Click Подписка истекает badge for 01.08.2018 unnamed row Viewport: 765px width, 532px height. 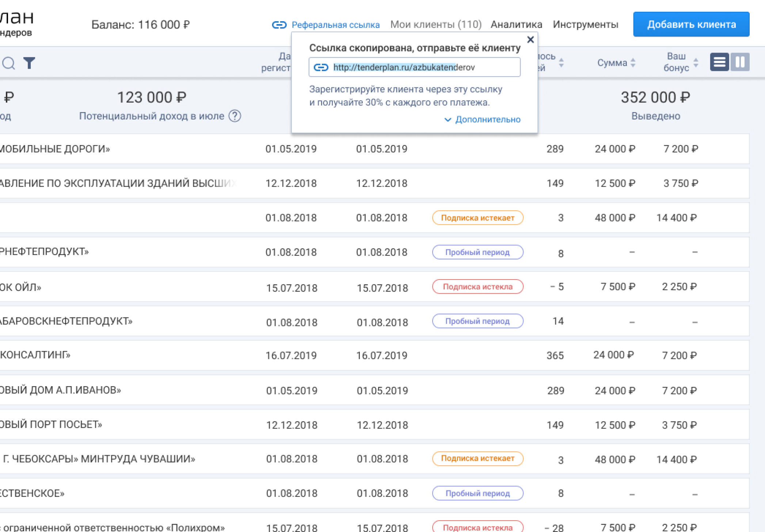[477, 218]
